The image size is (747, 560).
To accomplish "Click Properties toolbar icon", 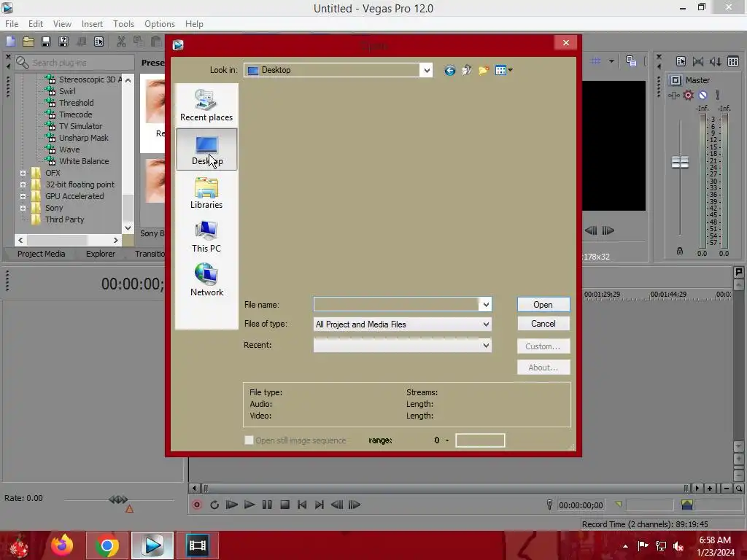I will (x=98, y=42).
